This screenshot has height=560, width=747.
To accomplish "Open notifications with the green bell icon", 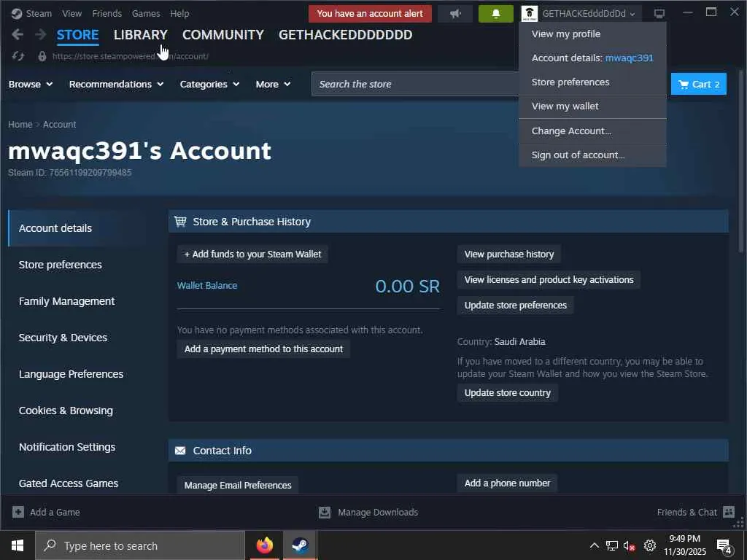I will (495, 13).
